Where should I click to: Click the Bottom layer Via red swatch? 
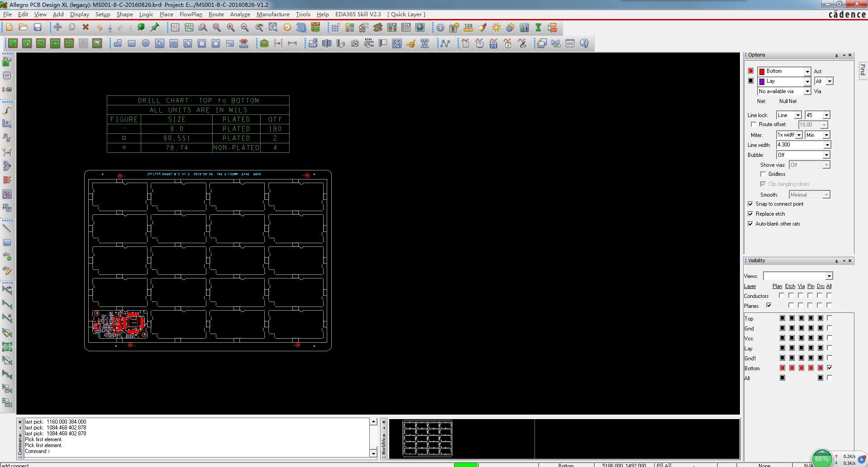coord(801,368)
